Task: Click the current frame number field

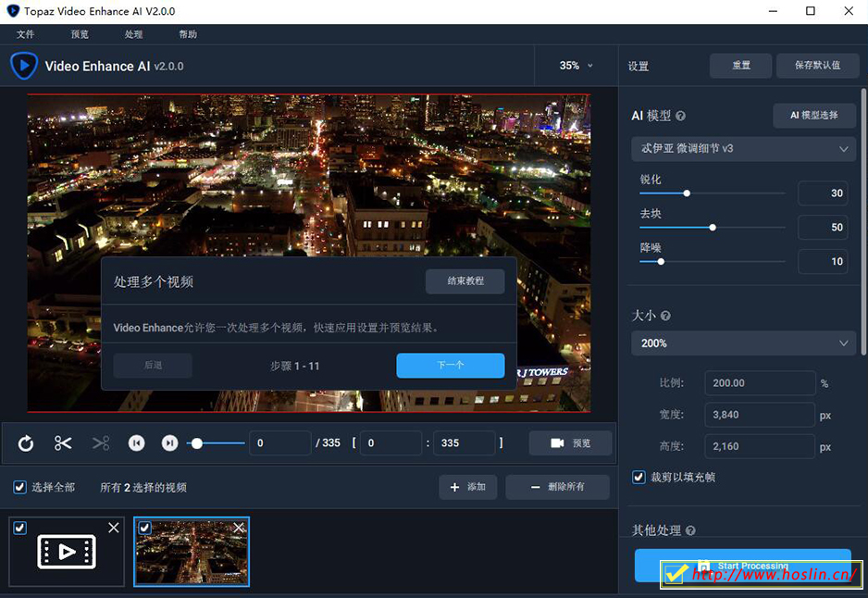Action: (x=280, y=443)
